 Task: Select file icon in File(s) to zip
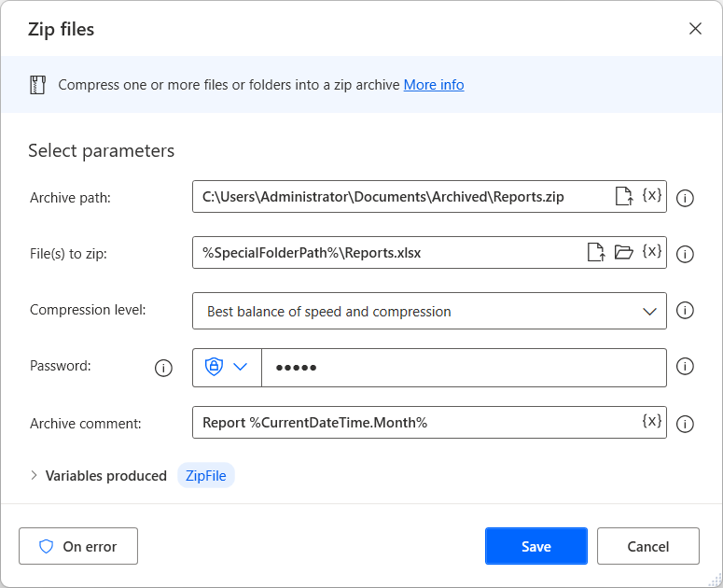click(596, 252)
